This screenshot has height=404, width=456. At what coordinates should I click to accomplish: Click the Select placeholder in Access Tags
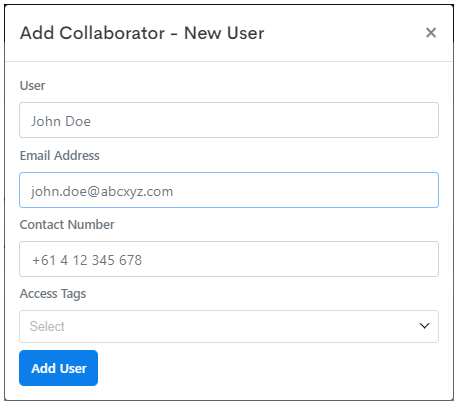click(47, 326)
